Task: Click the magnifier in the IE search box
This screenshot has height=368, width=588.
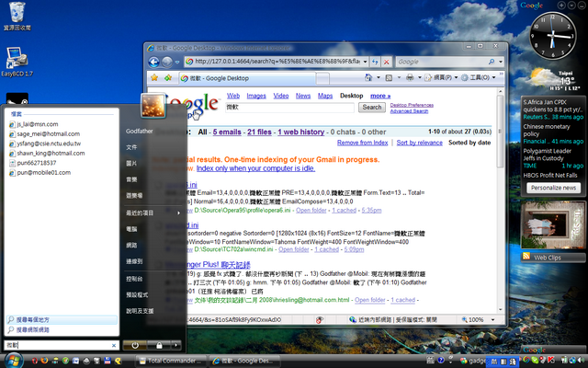Action: point(492,62)
